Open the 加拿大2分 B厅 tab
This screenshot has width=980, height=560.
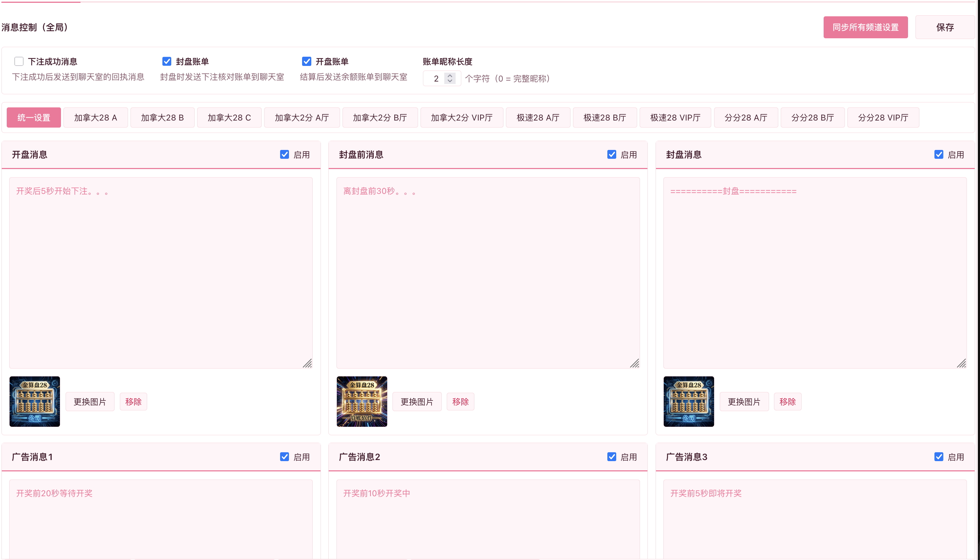(x=380, y=118)
